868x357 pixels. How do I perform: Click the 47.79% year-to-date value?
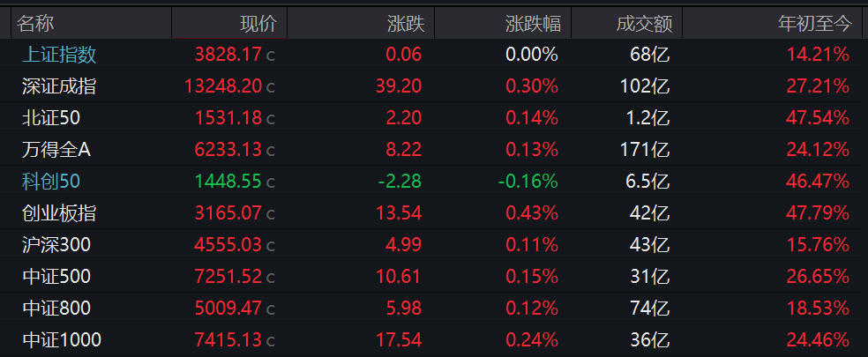coord(818,213)
